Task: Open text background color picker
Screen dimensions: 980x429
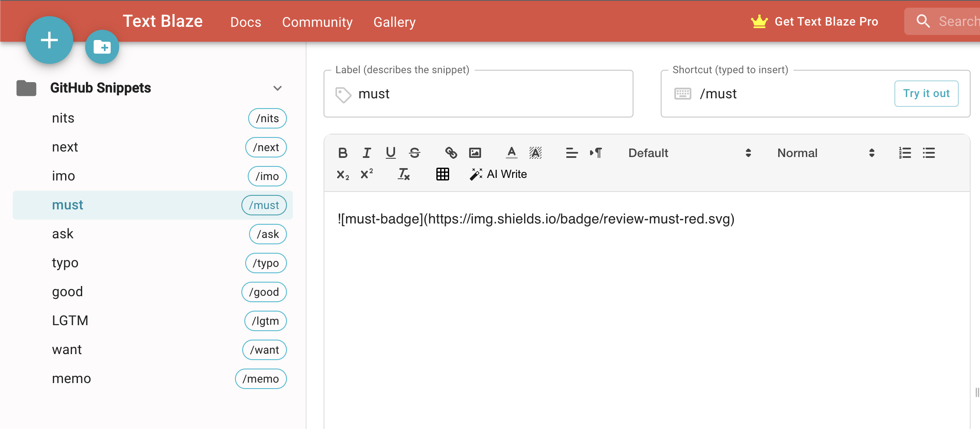Action: click(x=535, y=153)
